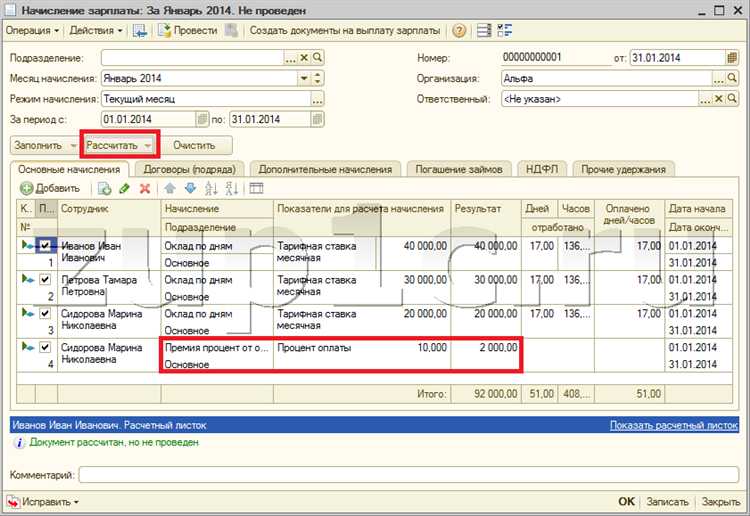This screenshot has width=750, height=516.
Task: Click the copy row icon in table toolbar
Action: 104,188
